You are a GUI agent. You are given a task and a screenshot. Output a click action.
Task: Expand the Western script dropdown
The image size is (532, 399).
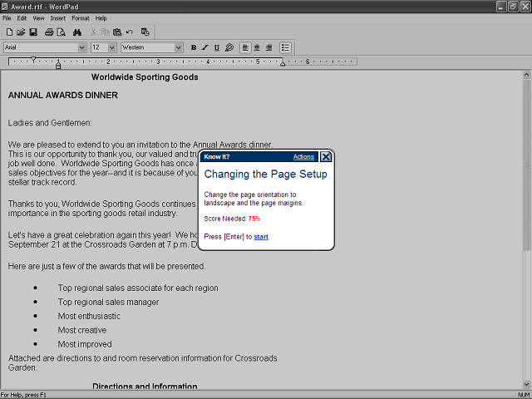click(179, 47)
